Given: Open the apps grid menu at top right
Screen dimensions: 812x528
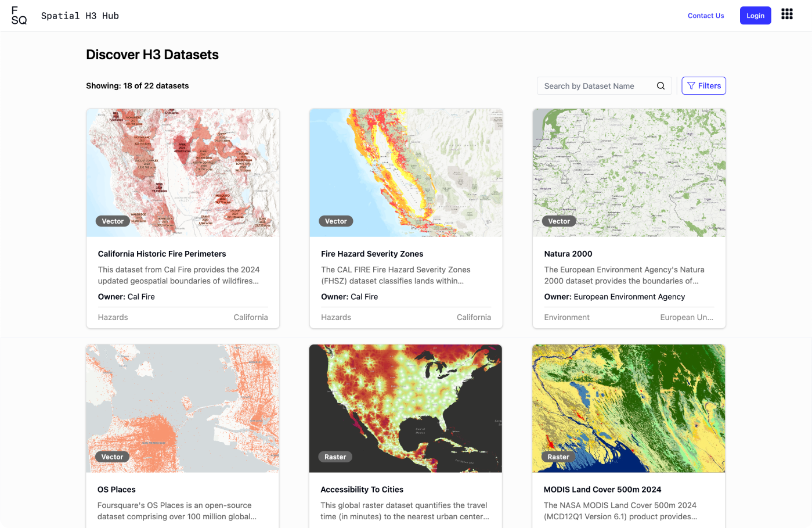Looking at the screenshot, I should click(787, 14).
